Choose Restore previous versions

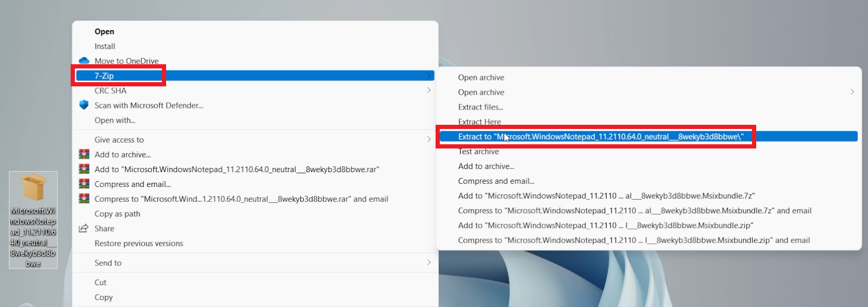point(139,243)
